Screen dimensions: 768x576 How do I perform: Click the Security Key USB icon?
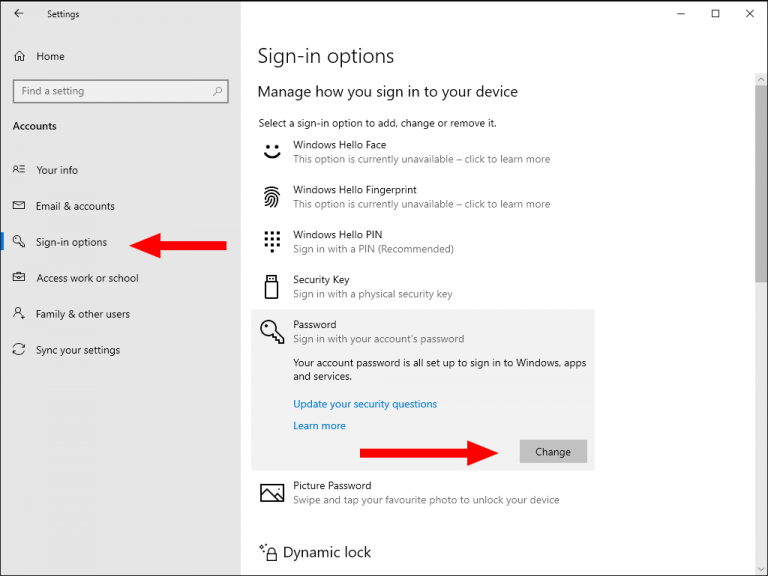[271, 287]
